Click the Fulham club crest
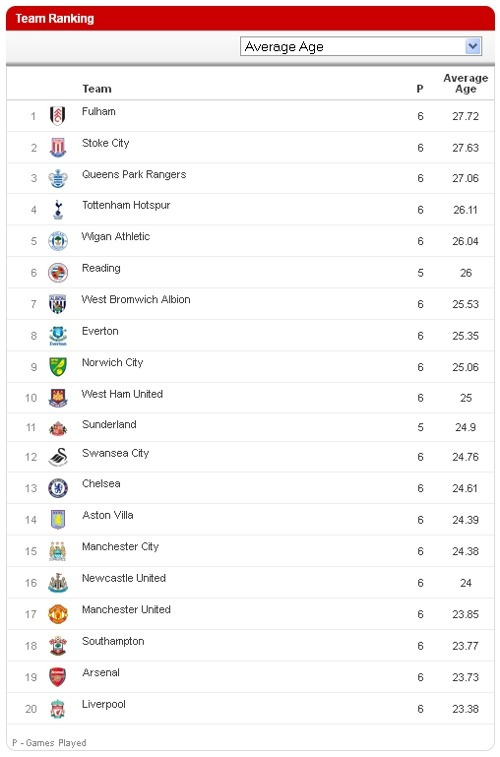 coord(58,116)
